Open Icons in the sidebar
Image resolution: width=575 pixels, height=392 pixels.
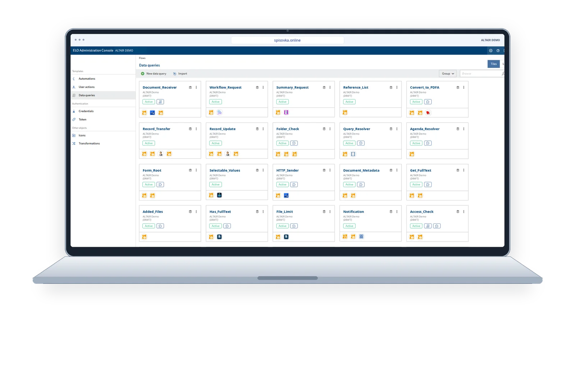pyautogui.click(x=82, y=135)
